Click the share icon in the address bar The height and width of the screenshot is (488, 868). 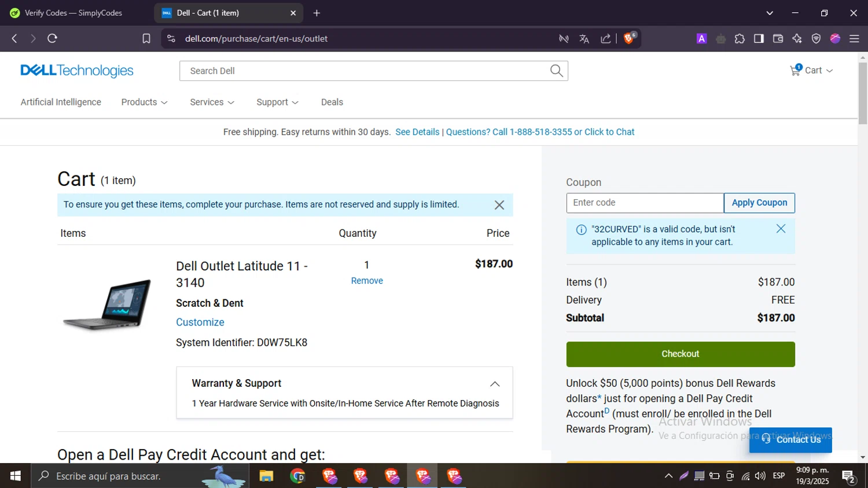[605, 39]
